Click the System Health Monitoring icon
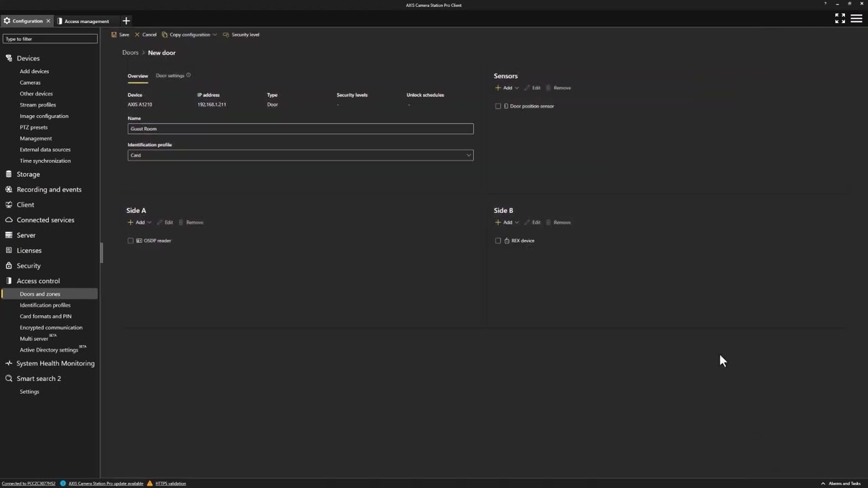This screenshot has height=488, width=868. coord(9,363)
